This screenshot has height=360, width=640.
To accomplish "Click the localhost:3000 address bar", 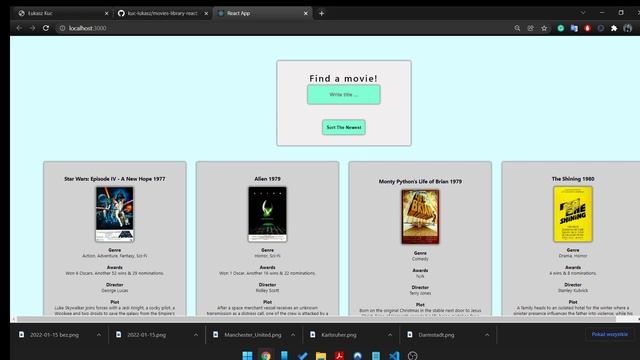I will point(286,28).
